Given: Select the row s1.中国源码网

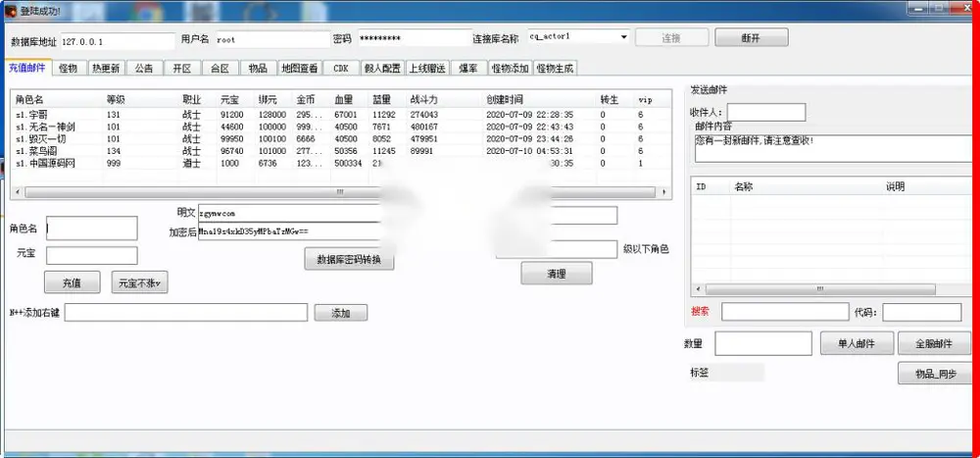Looking at the screenshot, I should (341, 164).
